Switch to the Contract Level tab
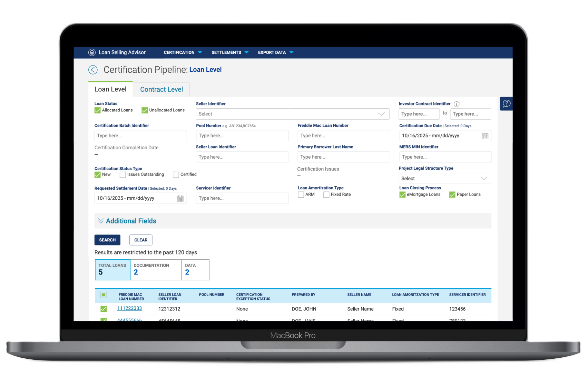This screenshot has width=588, height=368. click(161, 90)
